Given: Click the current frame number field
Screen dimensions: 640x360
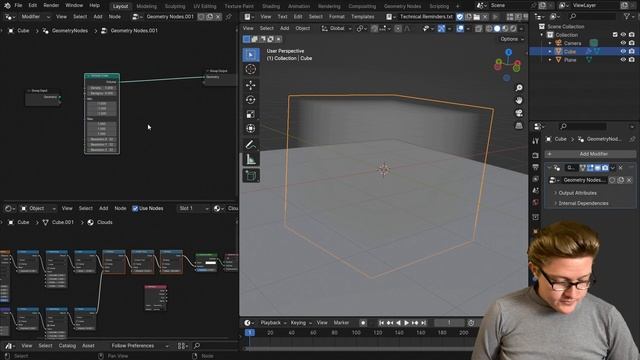Looking at the screenshot, I should tap(449, 323).
